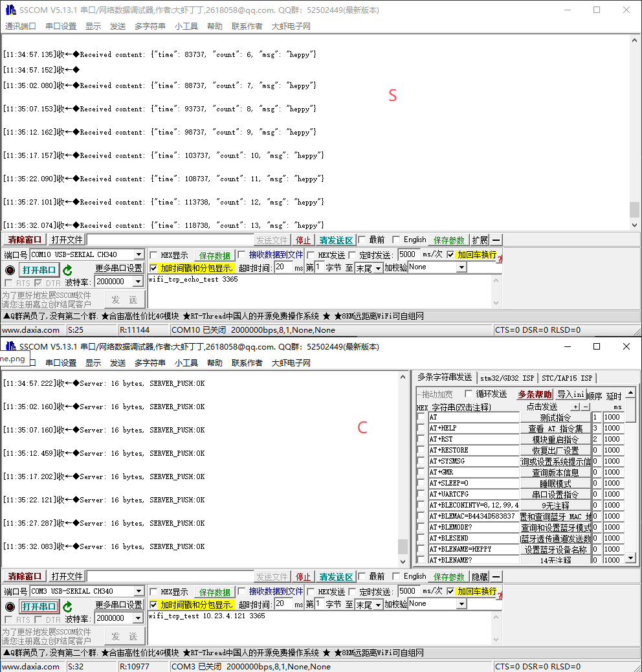Image resolution: width=642 pixels, height=672 pixels.
Task: Enable HEX显示 checkbox in COM10 window
Action: [154, 255]
